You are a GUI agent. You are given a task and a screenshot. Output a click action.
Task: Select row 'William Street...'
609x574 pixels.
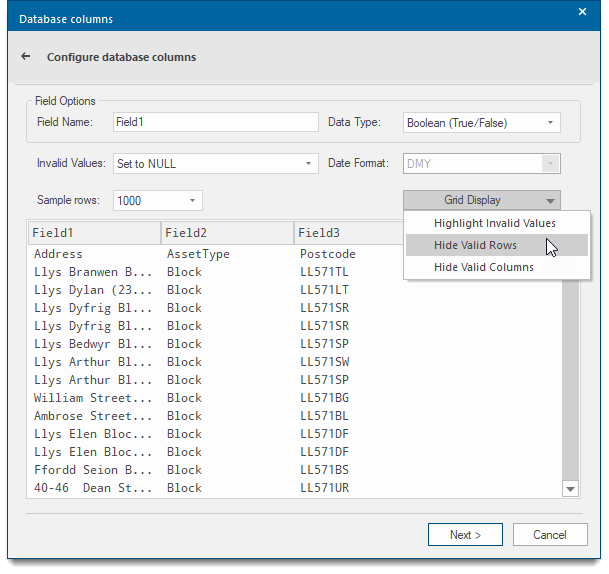click(92, 398)
